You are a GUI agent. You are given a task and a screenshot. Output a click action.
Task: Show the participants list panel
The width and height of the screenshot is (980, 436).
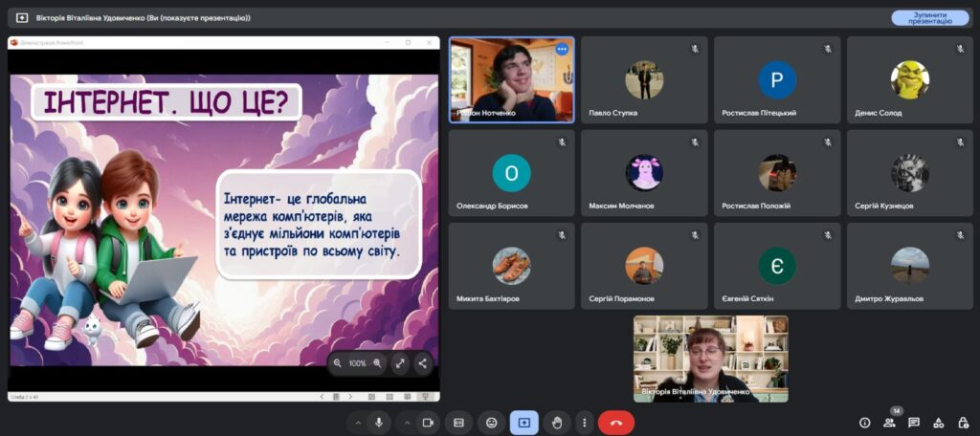(889, 422)
